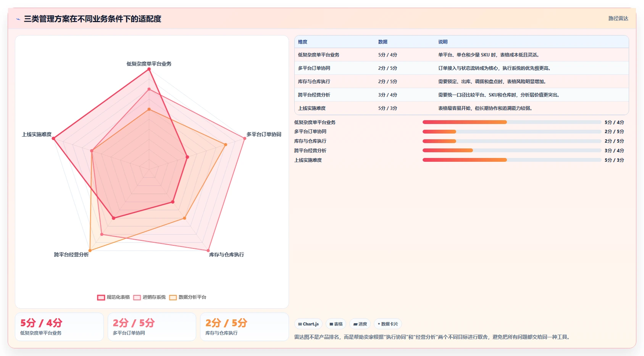Click the progress bar for 低复杂度单平台业务
Screen dimensions: 644x356
point(512,122)
